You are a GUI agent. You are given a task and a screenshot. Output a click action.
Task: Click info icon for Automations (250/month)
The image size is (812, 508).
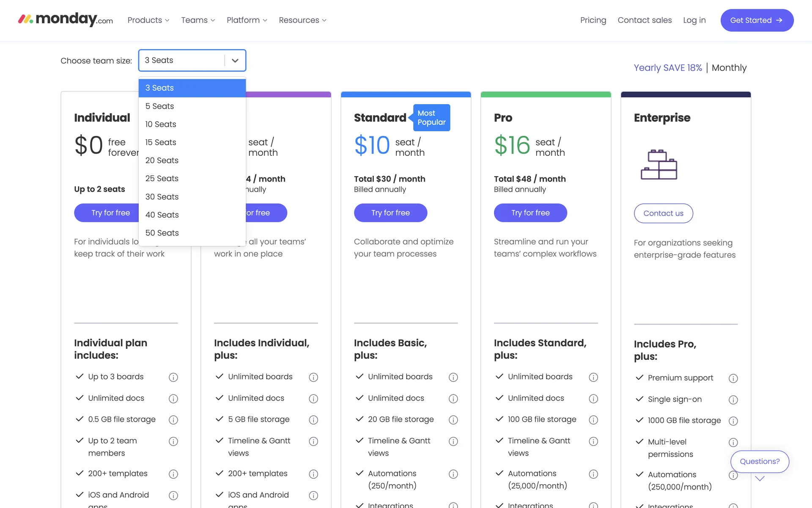453,474
